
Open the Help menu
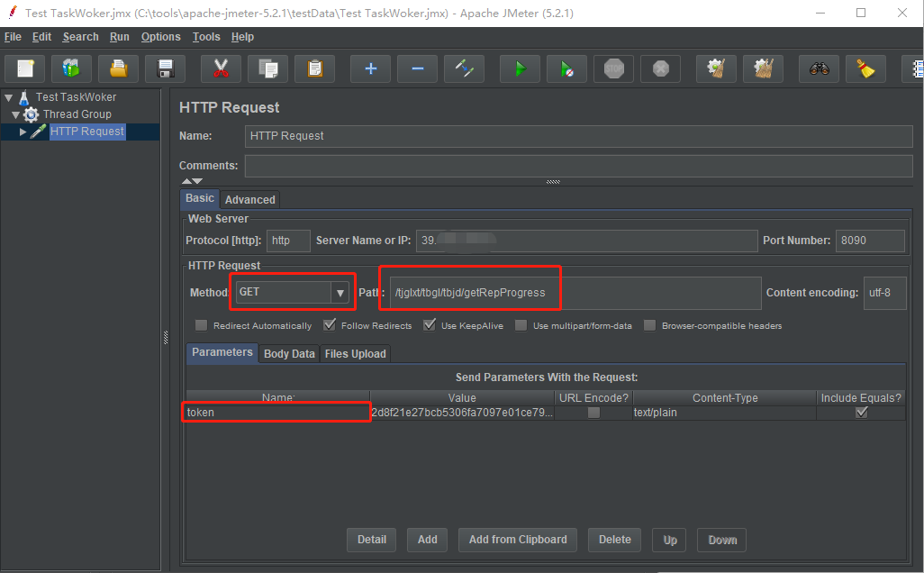tap(242, 37)
